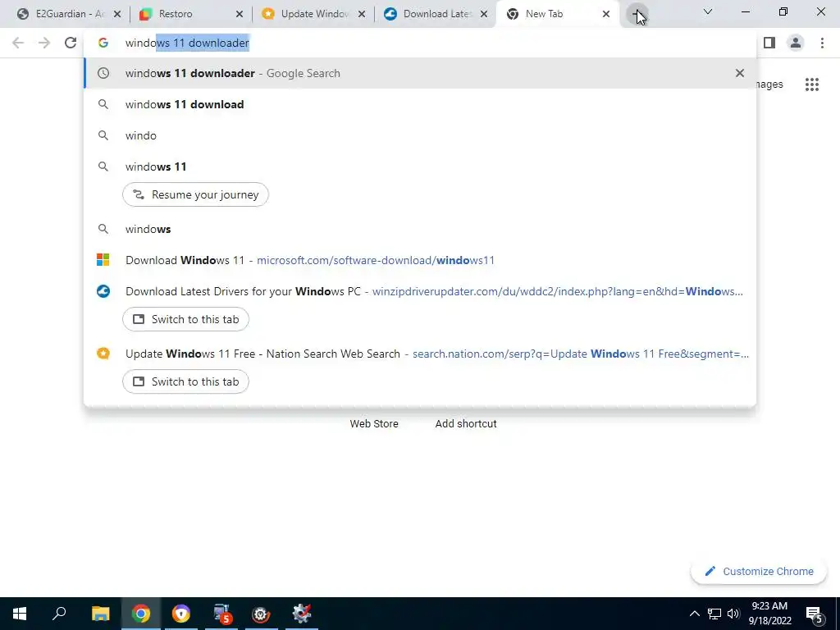This screenshot has width=840, height=630.
Task: Click the clock history icon of first suggestion
Action: tap(103, 73)
